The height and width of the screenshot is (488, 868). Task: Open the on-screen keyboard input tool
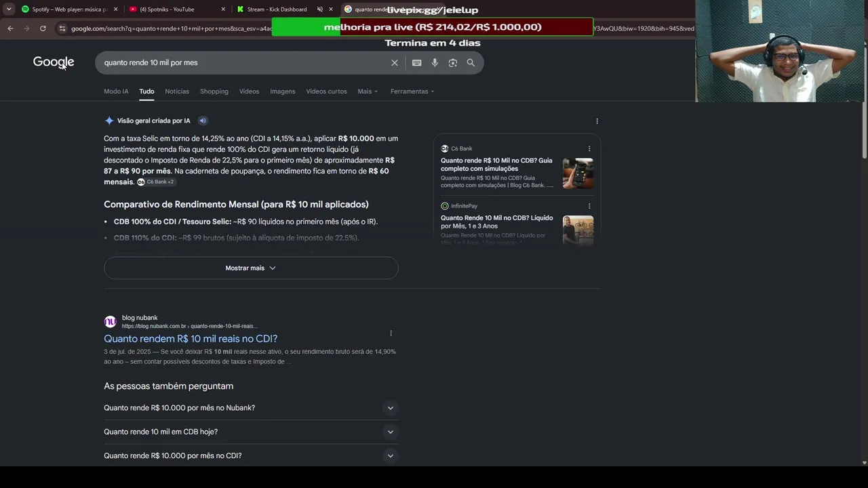pos(417,63)
